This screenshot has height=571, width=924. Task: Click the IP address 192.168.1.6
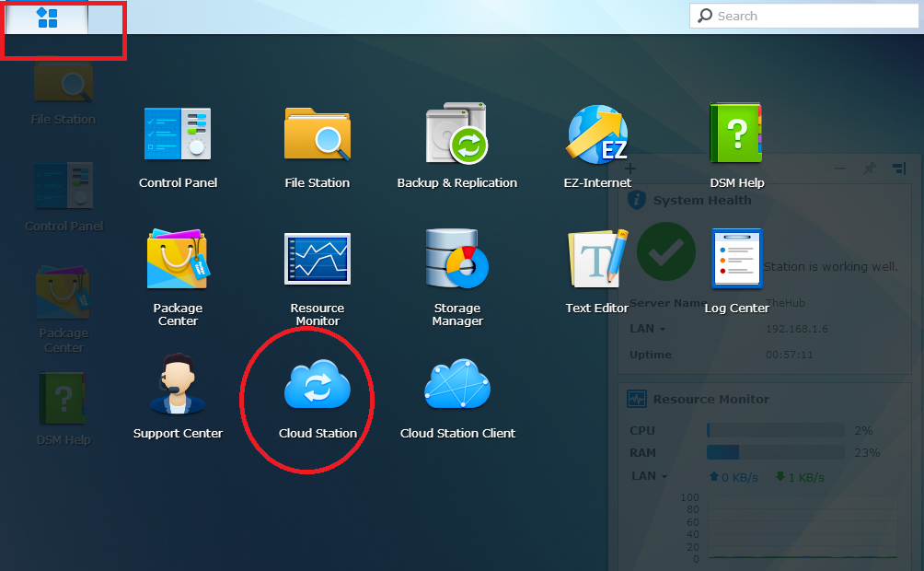pos(797,329)
